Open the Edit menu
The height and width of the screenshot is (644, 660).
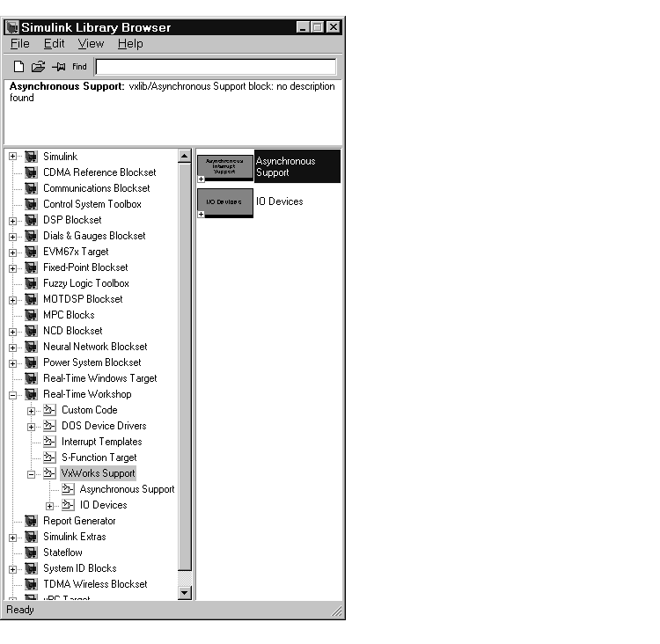[x=54, y=44]
